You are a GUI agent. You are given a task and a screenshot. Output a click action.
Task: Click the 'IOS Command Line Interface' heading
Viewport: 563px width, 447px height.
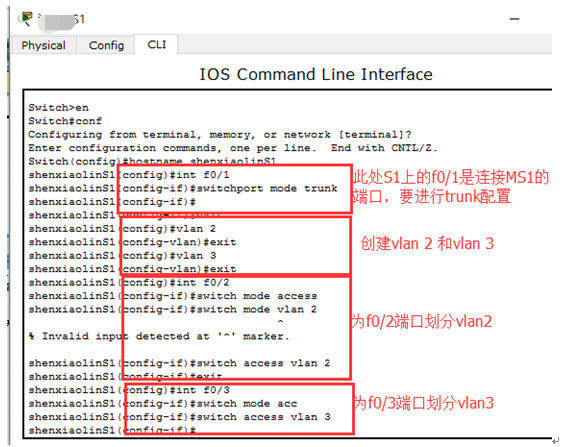(316, 74)
